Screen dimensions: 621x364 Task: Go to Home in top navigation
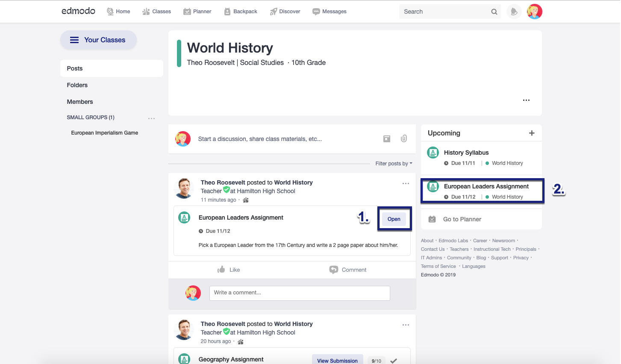(118, 12)
